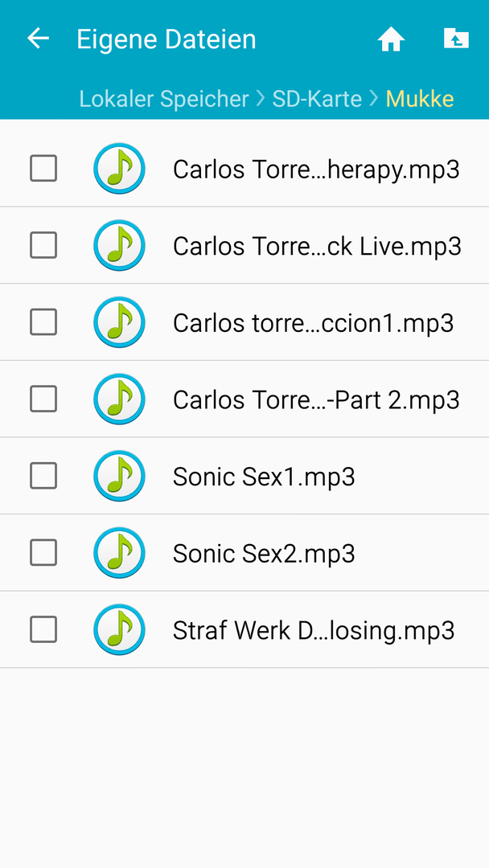Select checkbox next to Carlos Torre…ck Live.mp3
The width and height of the screenshot is (489, 868).
(43, 245)
